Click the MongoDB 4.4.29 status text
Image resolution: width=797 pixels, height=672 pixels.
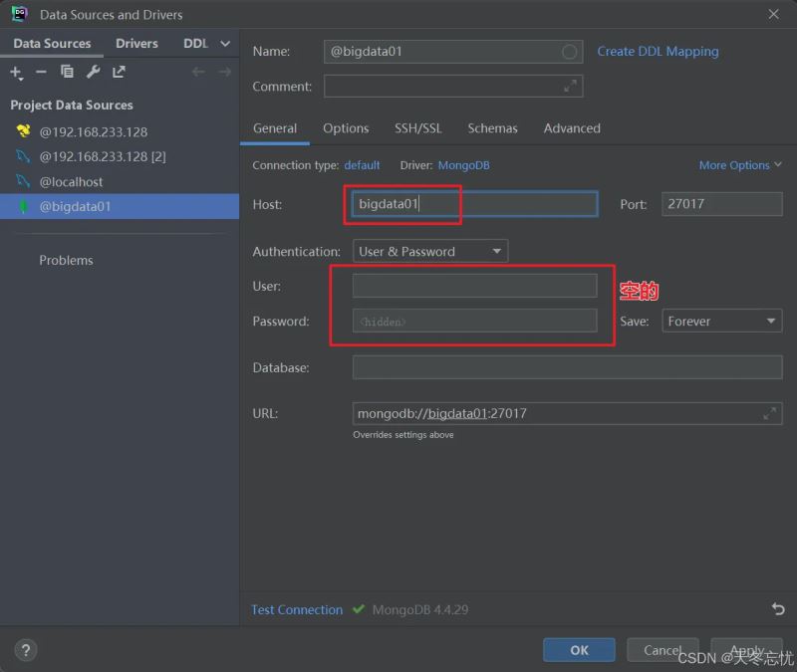click(x=420, y=609)
